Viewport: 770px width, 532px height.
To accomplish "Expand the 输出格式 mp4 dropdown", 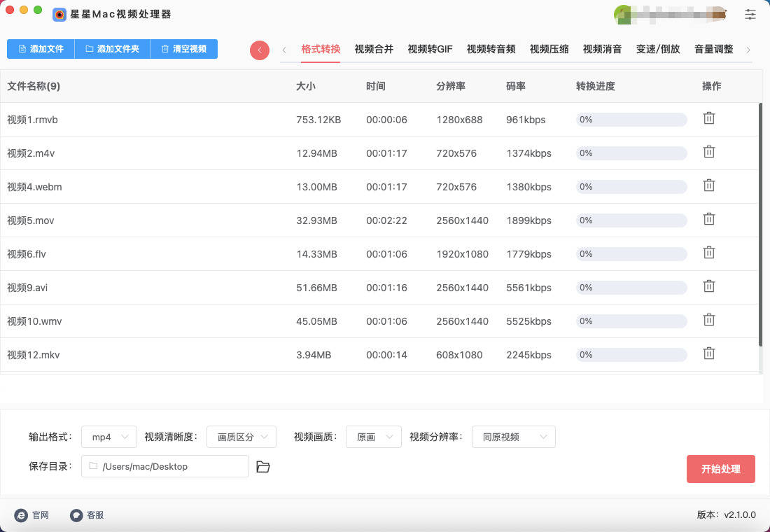I will coord(109,437).
